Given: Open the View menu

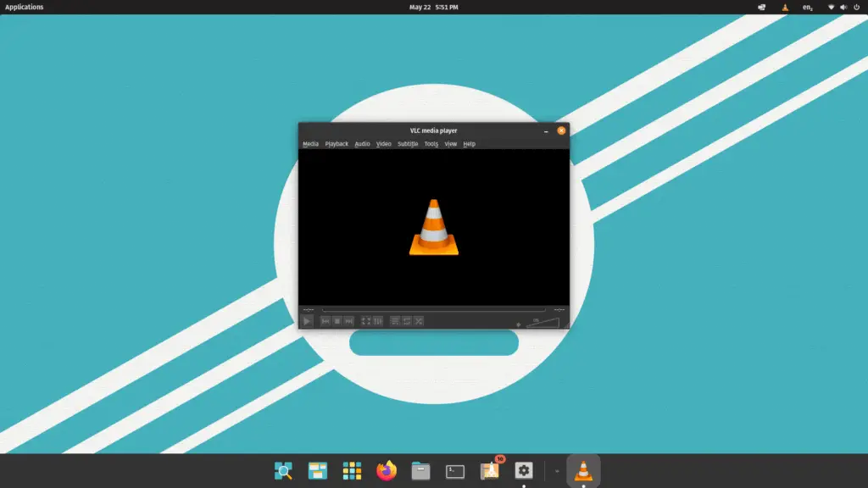Looking at the screenshot, I should tap(451, 144).
